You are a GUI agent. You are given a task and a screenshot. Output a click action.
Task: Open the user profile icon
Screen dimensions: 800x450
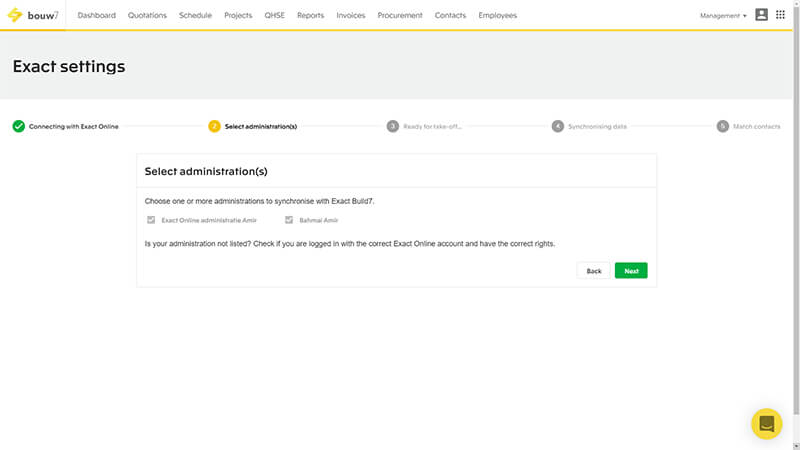pyautogui.click(x=761, y=15)
